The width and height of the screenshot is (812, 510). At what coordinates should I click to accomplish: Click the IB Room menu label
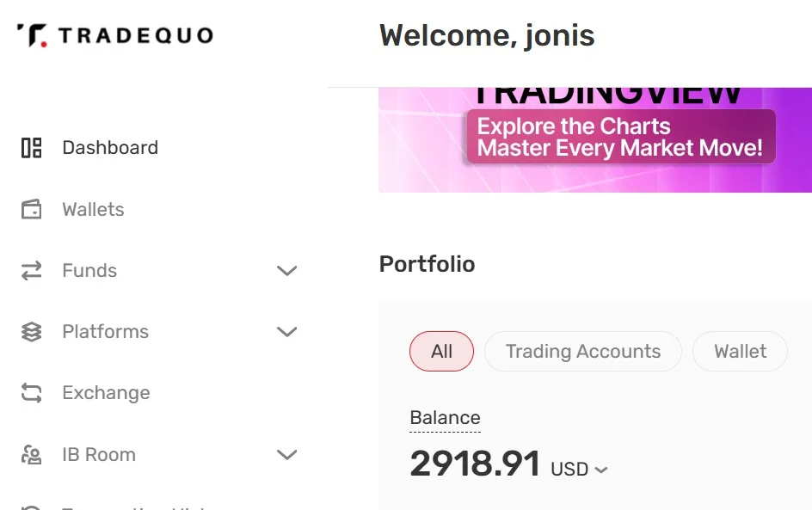coord(99,455)
